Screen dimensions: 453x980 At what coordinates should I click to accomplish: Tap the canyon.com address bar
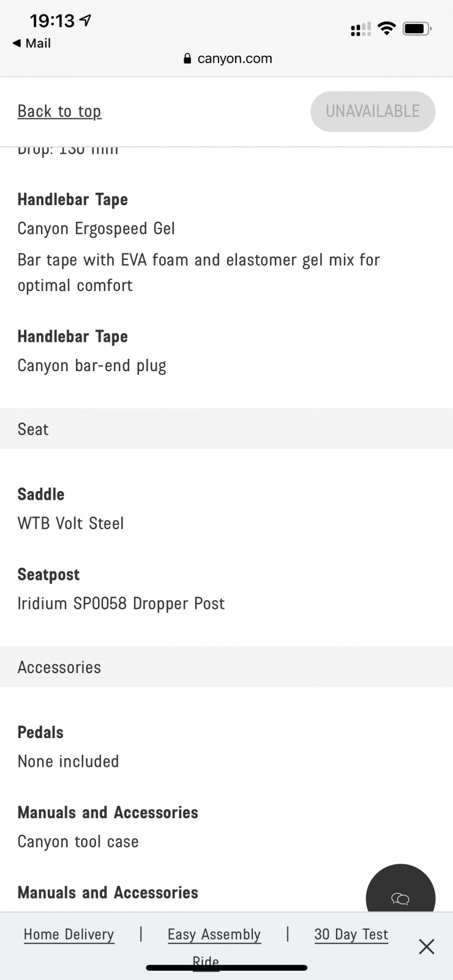[227, 58]
